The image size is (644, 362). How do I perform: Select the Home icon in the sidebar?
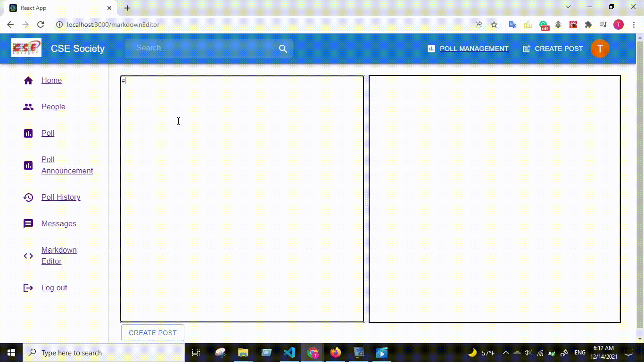click(28, 80)
